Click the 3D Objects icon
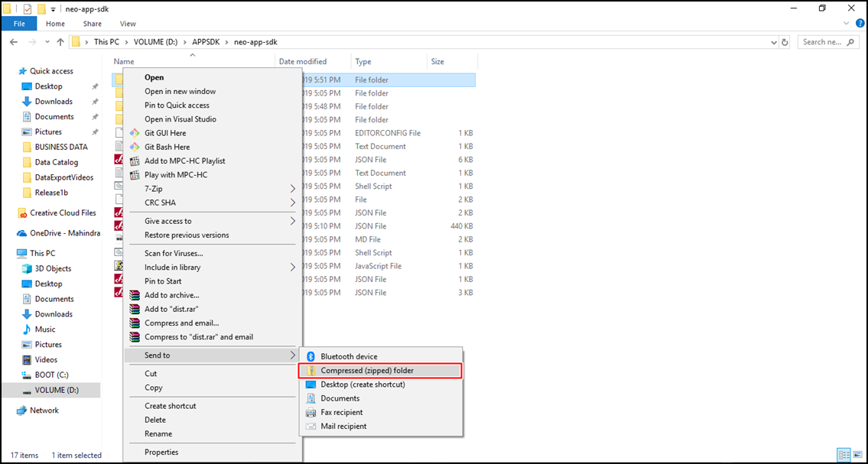 26,269
